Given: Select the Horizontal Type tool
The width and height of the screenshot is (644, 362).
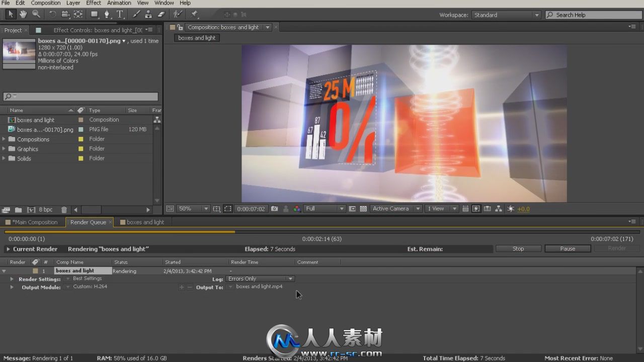Looking at the screenshot, I should point(120,15).
